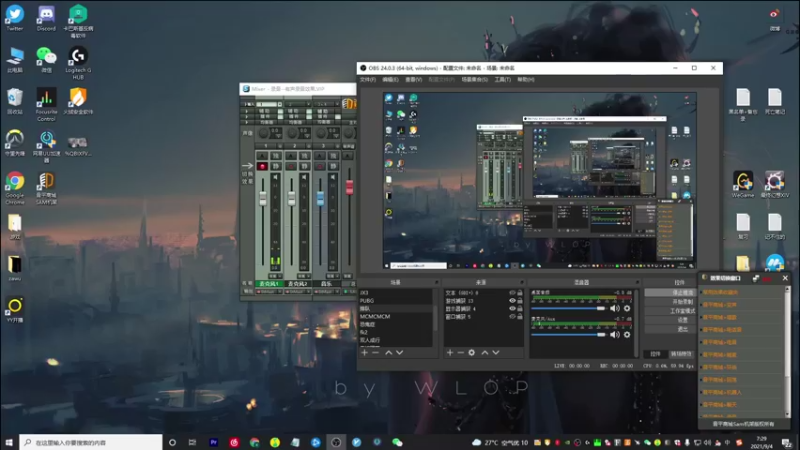
Task: Open the 文件(F) menu in OBS
Action: click(x=367, y=79)
